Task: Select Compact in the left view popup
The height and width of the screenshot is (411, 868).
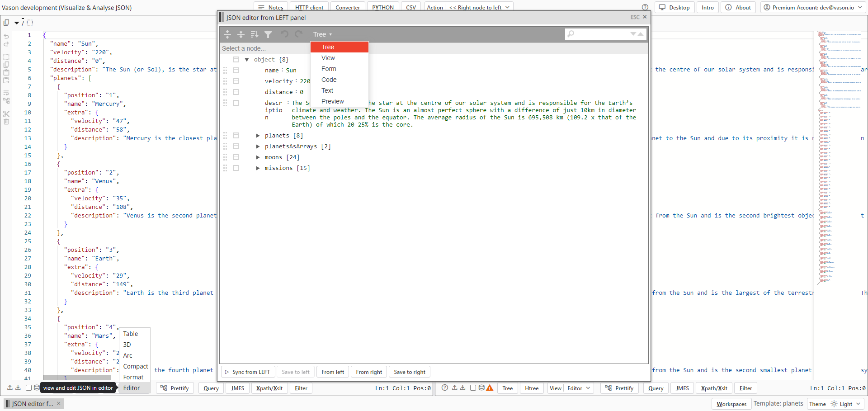Action: (135, 366)
